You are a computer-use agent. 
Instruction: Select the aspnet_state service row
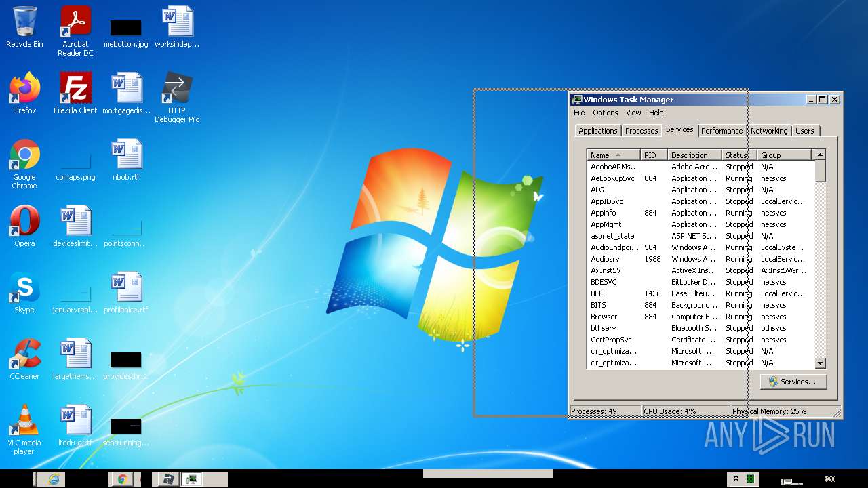701,236
